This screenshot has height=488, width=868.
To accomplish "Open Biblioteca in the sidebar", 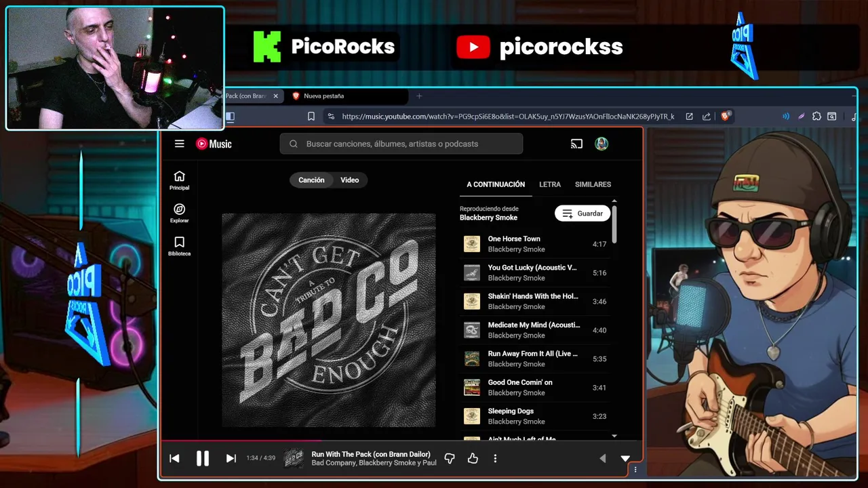I will pyautogui.click(x=179, y=246).
